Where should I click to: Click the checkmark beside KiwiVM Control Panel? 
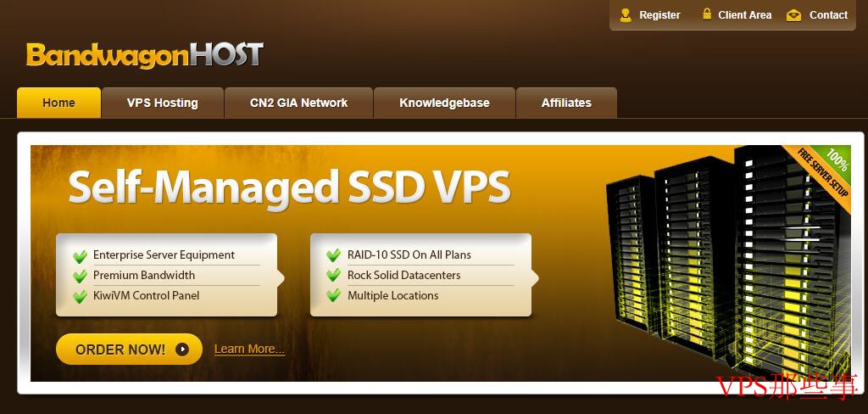coord(81,297)
